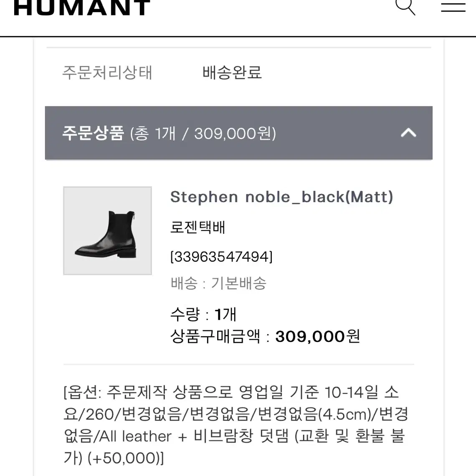Viewport: 476px width, 476px height.
Task: Click the (+50,000) surcharge text
Action: click(x=125, y=458)
